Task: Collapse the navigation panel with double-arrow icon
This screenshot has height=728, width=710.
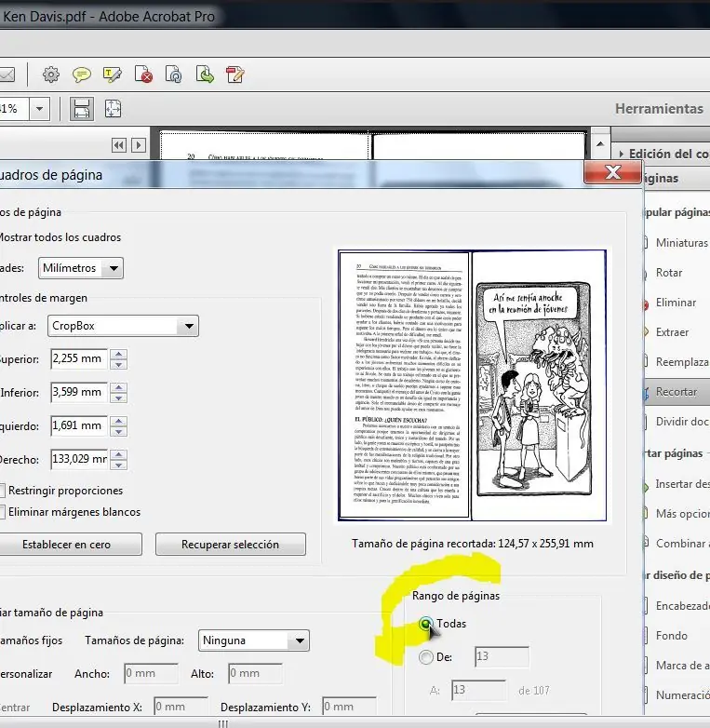Action: point(119,145)
